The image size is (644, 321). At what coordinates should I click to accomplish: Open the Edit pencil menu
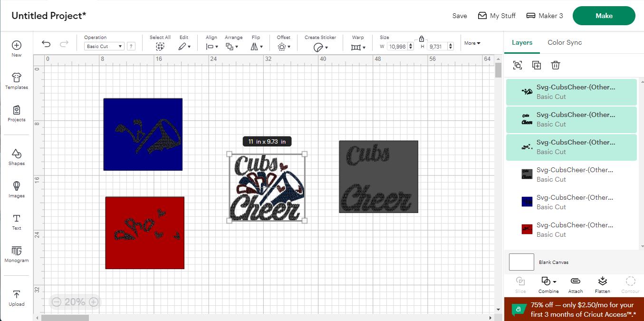point(184,47)
